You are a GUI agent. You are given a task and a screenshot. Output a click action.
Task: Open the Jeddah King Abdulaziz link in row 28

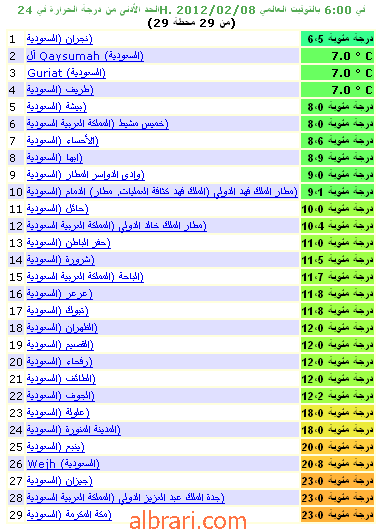tap(125, 498)
